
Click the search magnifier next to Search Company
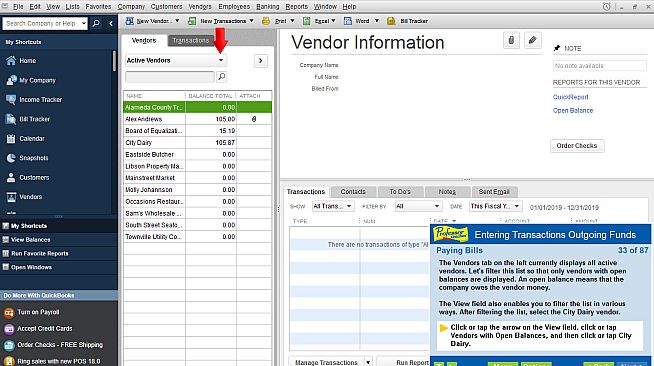click(96, 23)
